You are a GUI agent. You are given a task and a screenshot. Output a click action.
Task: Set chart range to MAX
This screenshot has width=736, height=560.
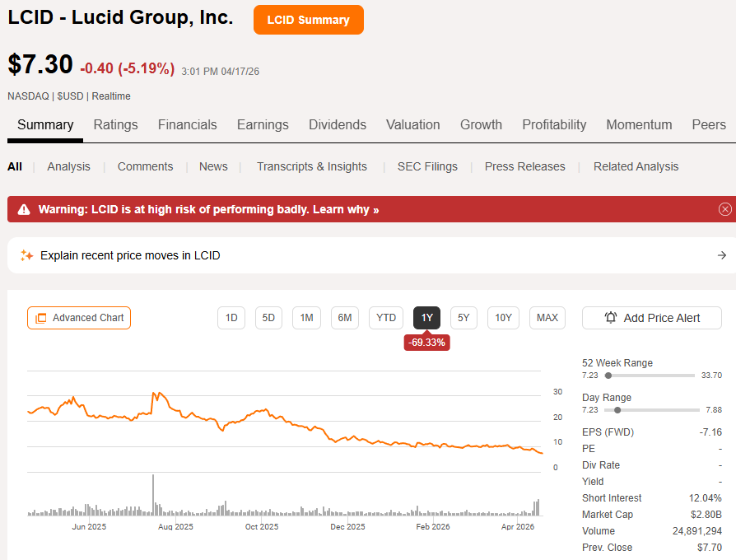coord(547,318)
